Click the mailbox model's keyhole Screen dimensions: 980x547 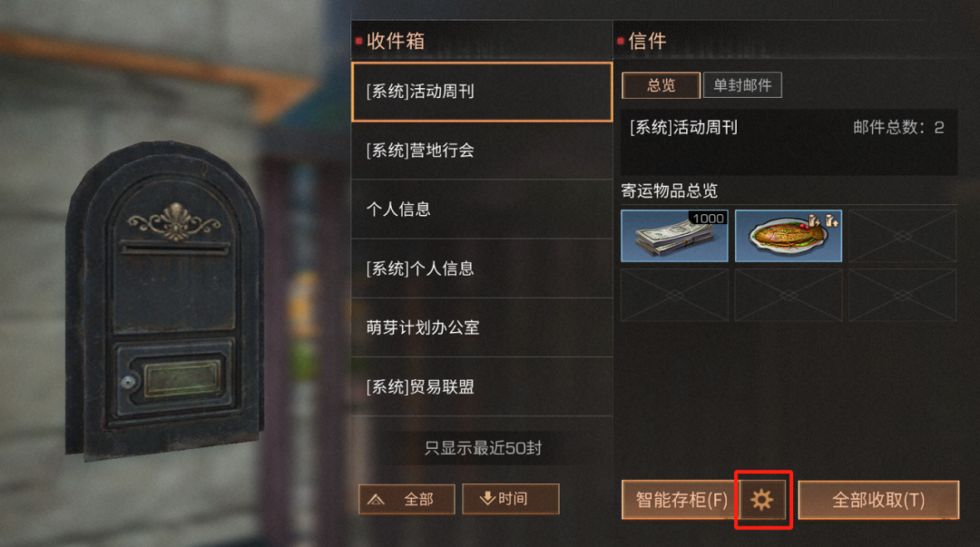(x=128, y=382)
